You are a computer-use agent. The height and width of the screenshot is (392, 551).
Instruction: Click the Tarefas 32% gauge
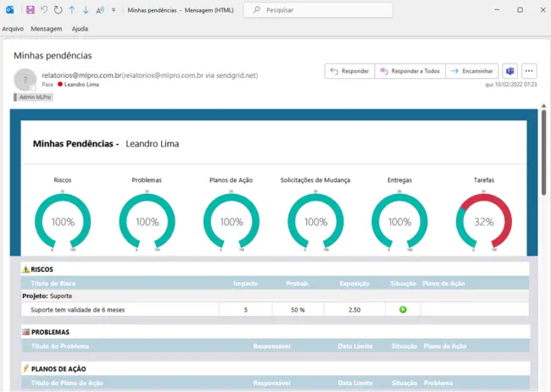(484, 222)
